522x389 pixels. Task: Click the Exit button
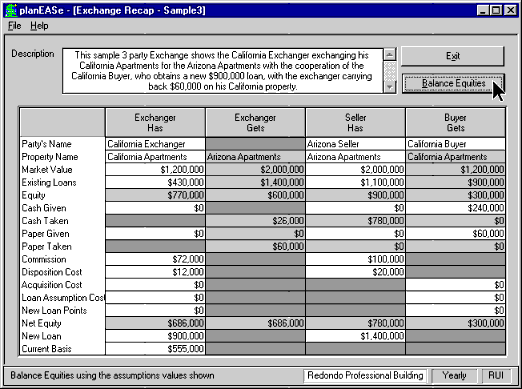pos(453,56)
